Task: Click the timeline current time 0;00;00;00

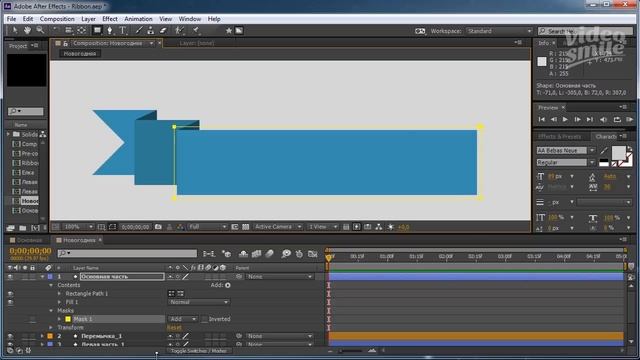Action: [30, 251]
